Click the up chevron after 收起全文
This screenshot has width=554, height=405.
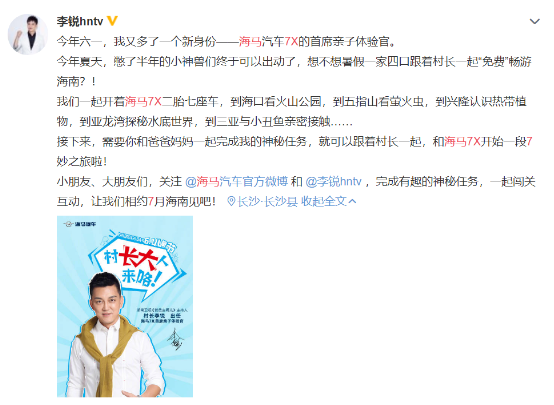pyautogui.click(x=352, y=201)
